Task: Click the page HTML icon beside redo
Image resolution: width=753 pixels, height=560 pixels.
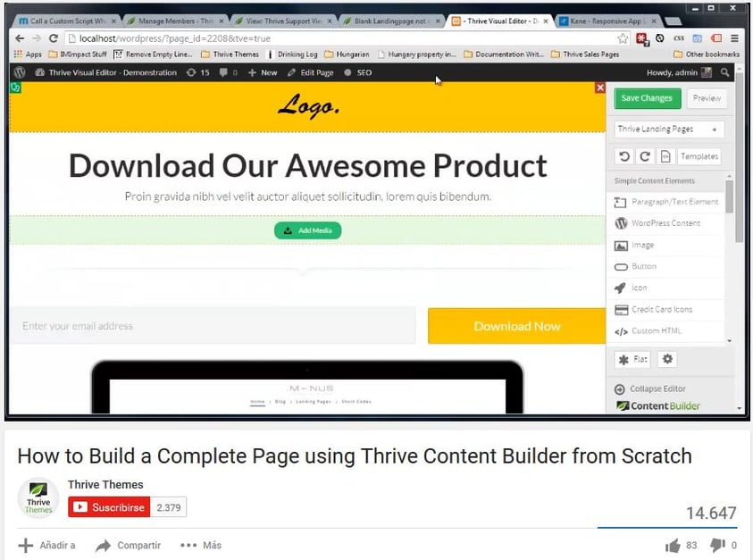Action: tap(665, 156)
